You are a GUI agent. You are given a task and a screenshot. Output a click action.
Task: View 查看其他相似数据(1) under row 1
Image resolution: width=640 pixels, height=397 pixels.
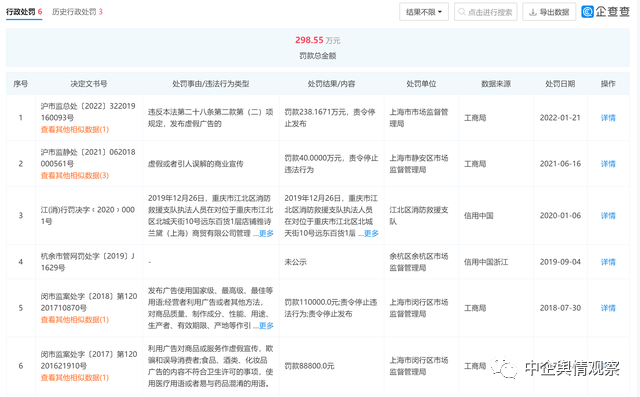click(75, 129)
